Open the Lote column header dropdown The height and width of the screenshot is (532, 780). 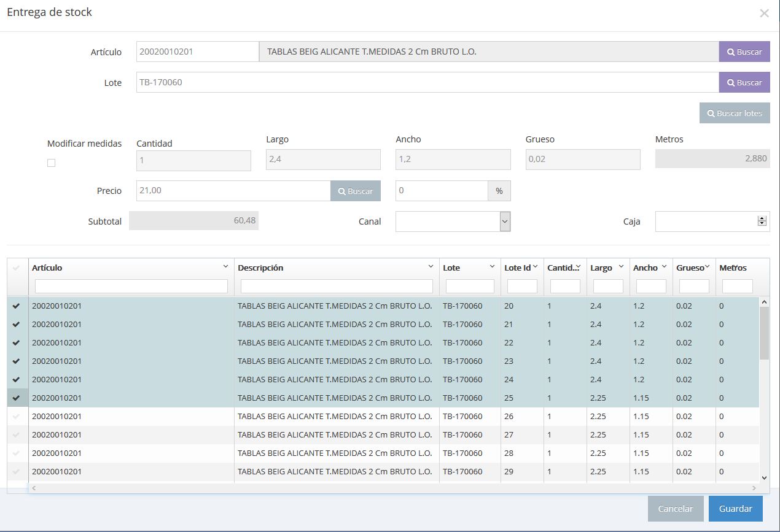[x=492, y=267]
